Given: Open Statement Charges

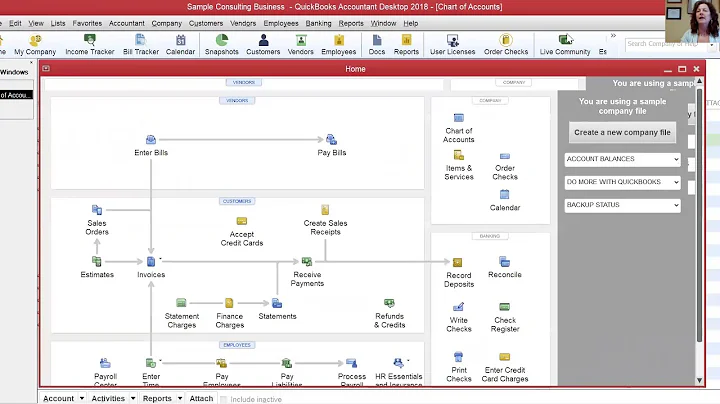Looking at the screenshot, I should [x=182, y=314].
